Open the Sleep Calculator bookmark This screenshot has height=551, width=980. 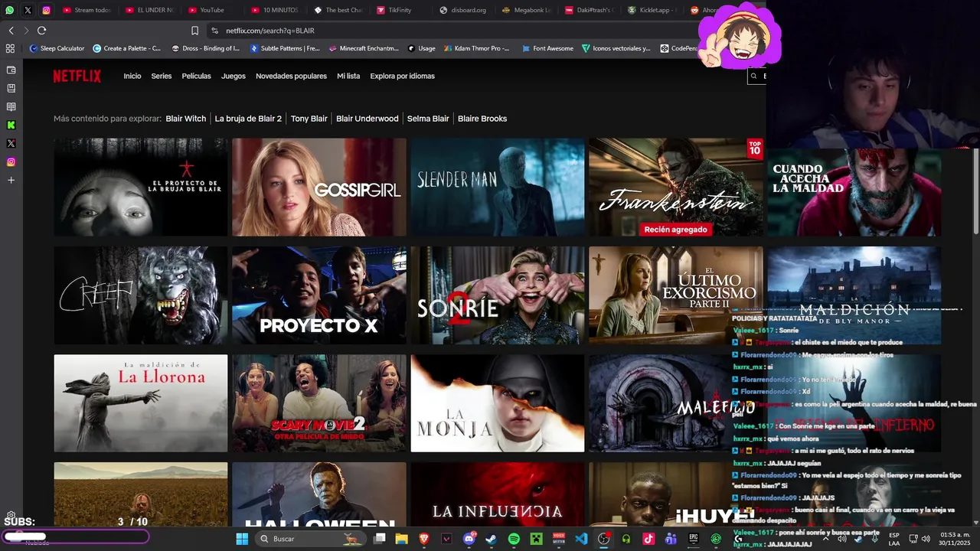coord(57,48)
